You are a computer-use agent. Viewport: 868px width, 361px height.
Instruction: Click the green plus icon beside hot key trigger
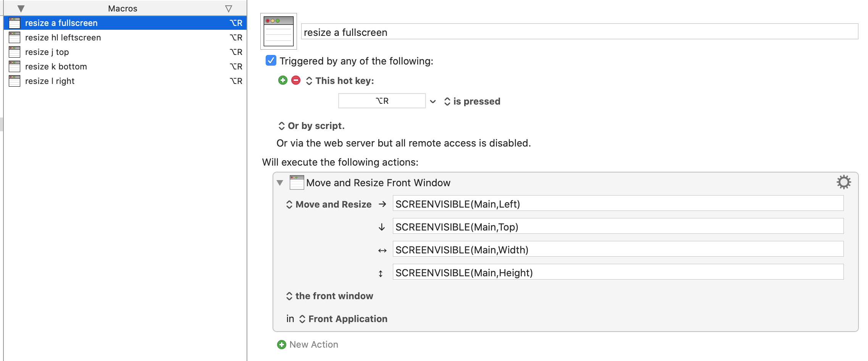tap(282, 81)
